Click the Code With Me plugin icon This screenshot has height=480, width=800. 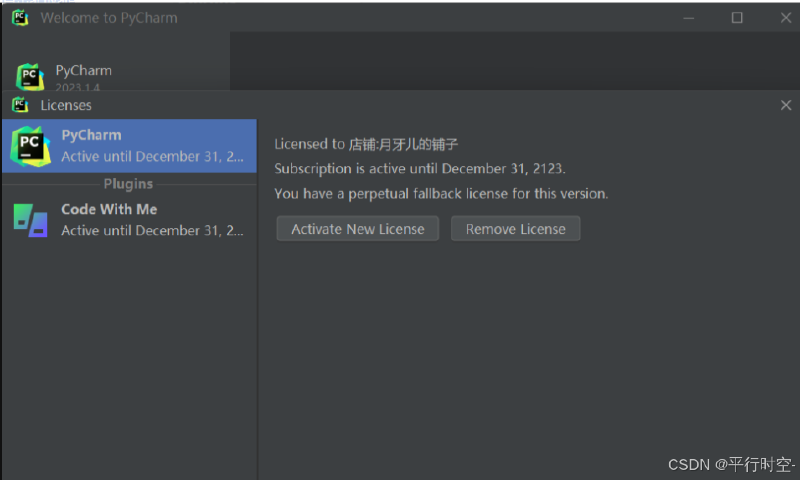tap(31, 220)
